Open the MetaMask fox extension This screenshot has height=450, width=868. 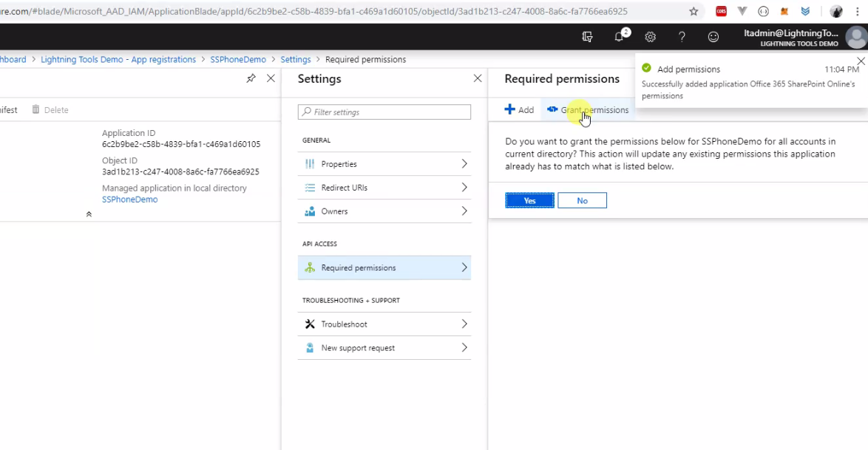(x=784, y=11)
